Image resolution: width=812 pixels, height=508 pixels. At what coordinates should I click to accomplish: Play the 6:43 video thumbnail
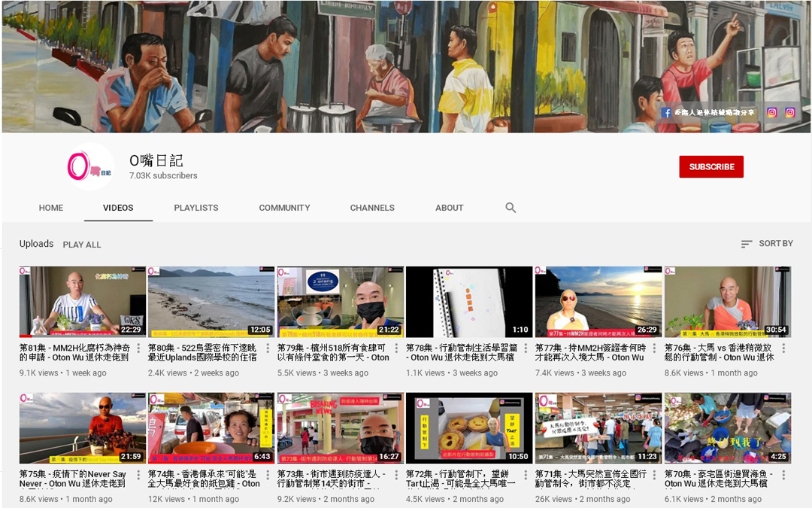pos(211,428)
